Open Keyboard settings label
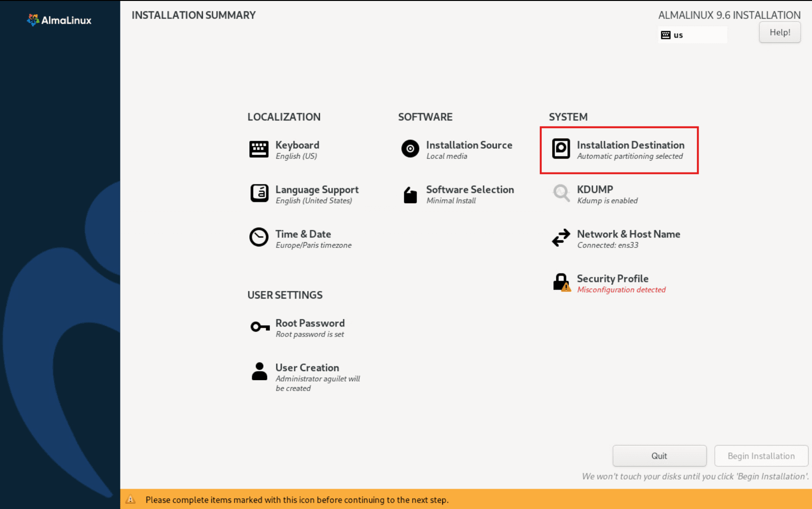Viewport: 812px width, 509px height. pyautogui.click(x=297, y=145)
